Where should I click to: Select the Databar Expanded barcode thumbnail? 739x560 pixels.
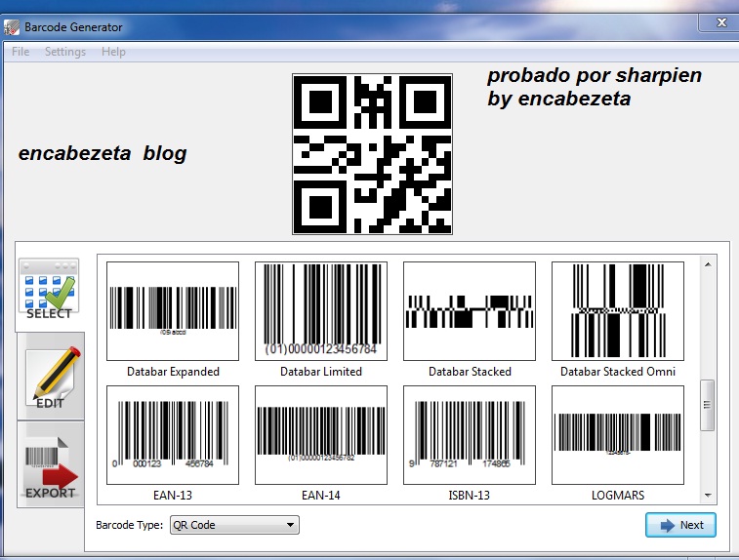click(173, 311)
